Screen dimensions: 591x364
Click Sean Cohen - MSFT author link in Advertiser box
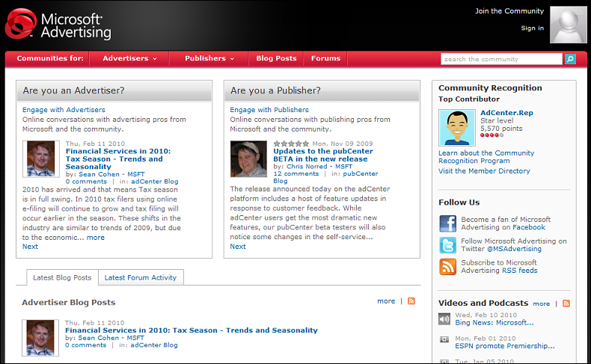coord(111,174)
